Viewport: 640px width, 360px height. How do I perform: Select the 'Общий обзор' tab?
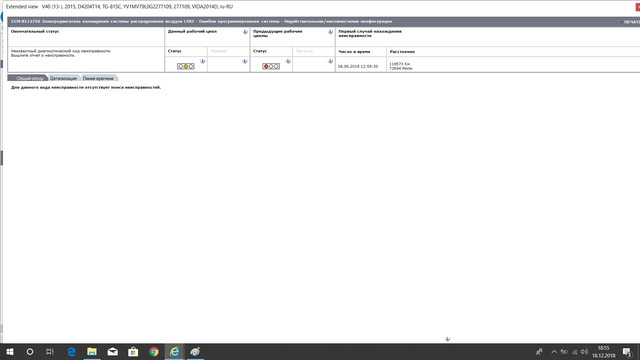pyautogui.click(x=29, y=78)
